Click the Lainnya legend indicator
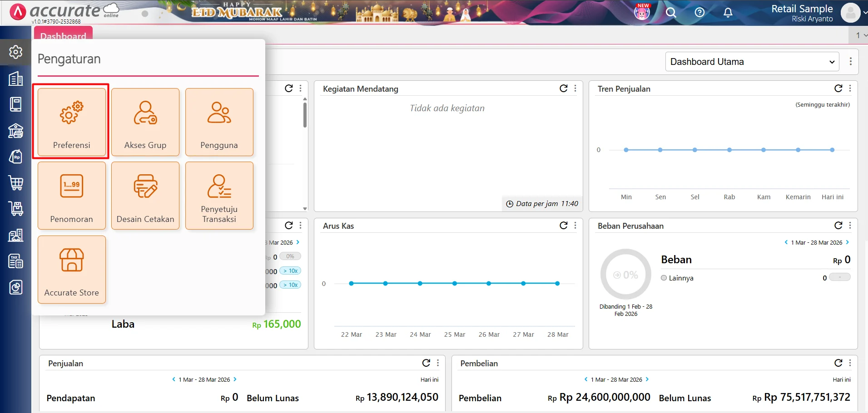 pos(664,278)
